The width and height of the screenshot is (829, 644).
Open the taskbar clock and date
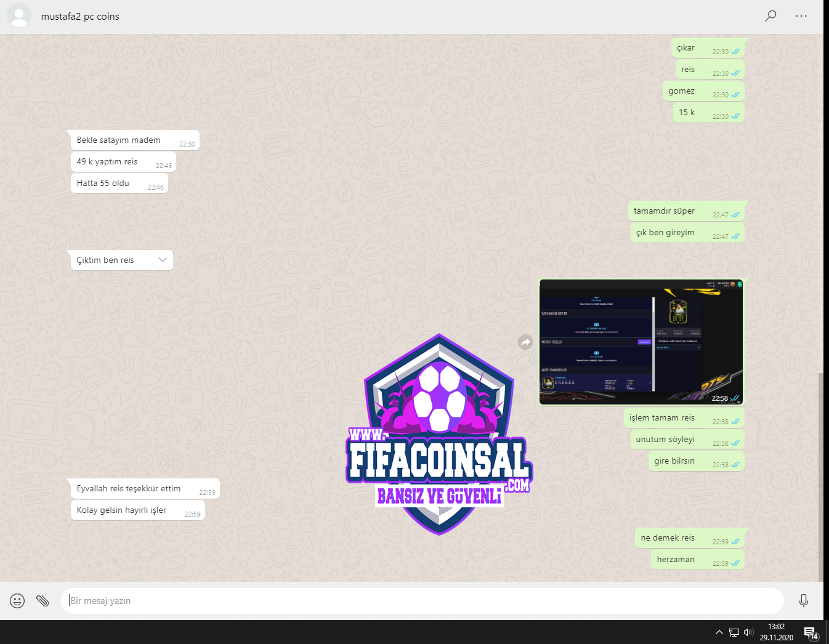click(x=776, y=632)
